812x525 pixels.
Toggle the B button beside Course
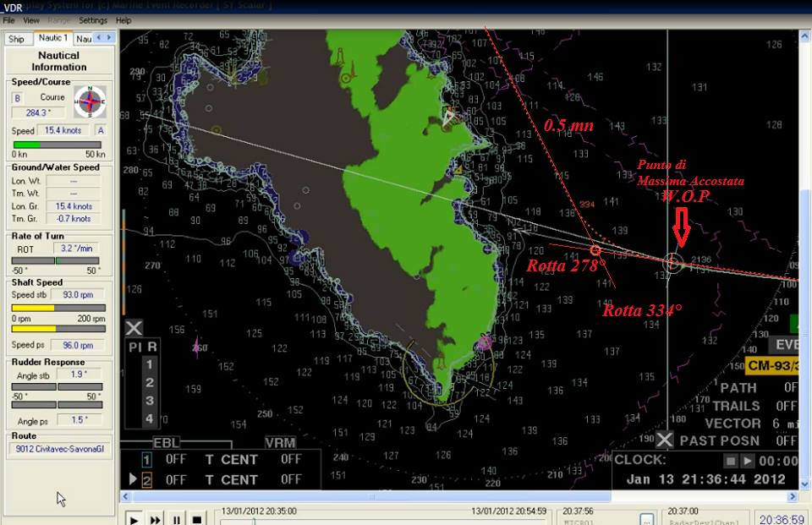(x=18, y=98)
